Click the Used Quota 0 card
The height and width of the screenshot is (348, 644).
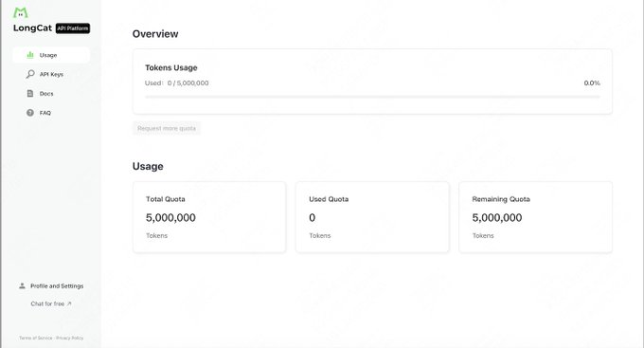pyautogui.click(x=372, y=217)
